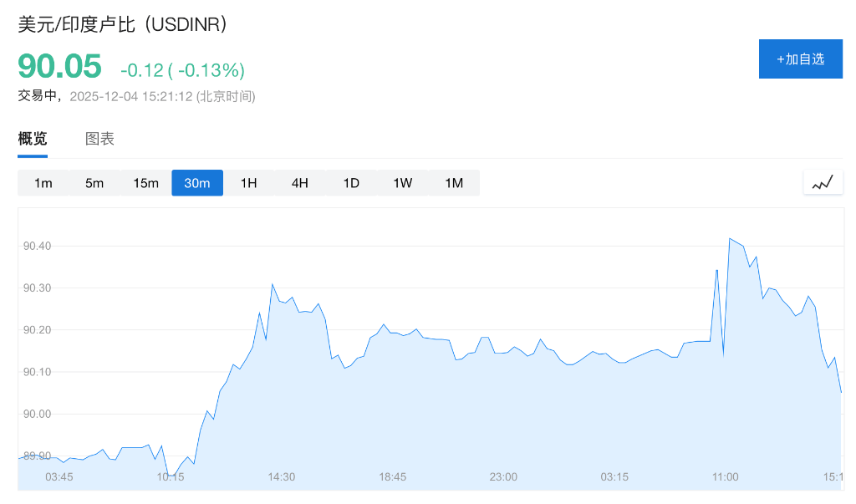Viewport: 856px width, 504px height.
Task: Switch to the 15m interval
Action: [145, 182]
